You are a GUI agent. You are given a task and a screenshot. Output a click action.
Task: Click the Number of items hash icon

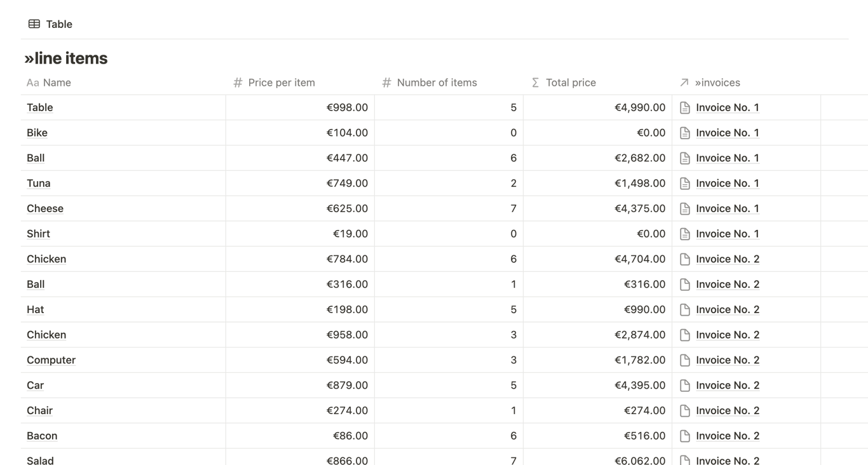[x=386, y=83]
